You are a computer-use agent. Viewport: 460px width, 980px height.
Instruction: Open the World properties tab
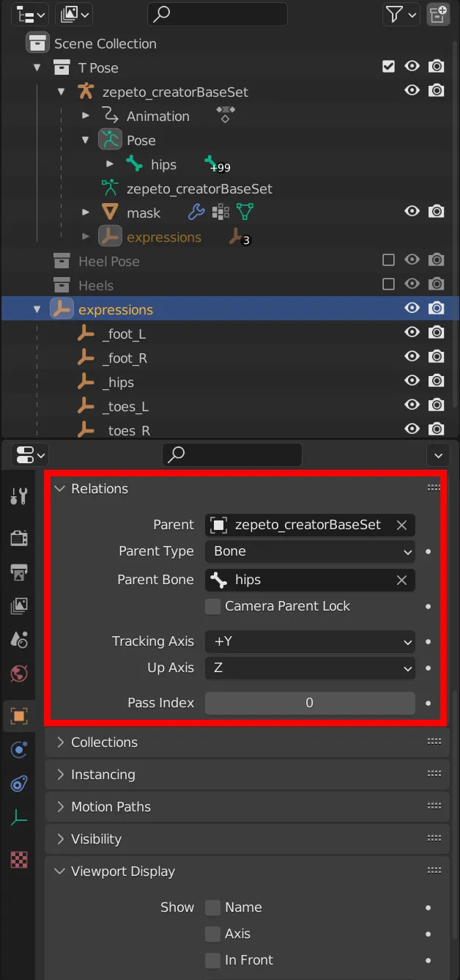pyautogui.click(x=19, y=673)
